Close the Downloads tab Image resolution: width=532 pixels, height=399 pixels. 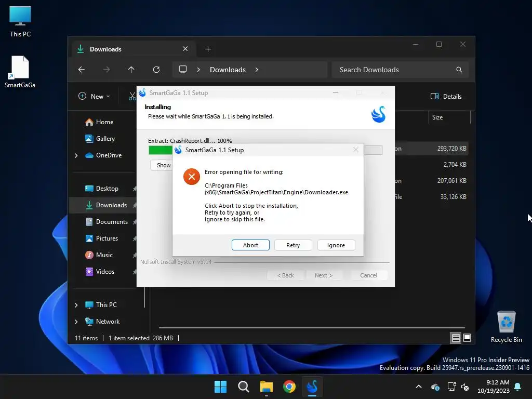[185, 49]
